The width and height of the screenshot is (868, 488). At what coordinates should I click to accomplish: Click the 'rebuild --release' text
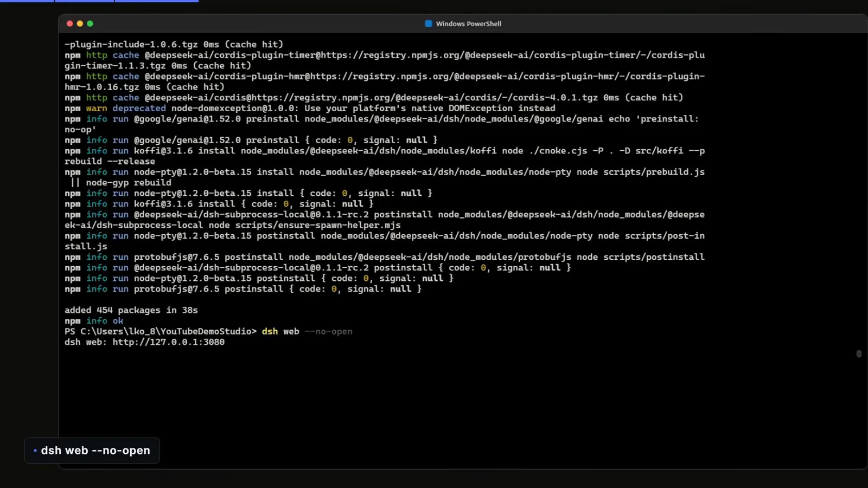coord(110,162)
